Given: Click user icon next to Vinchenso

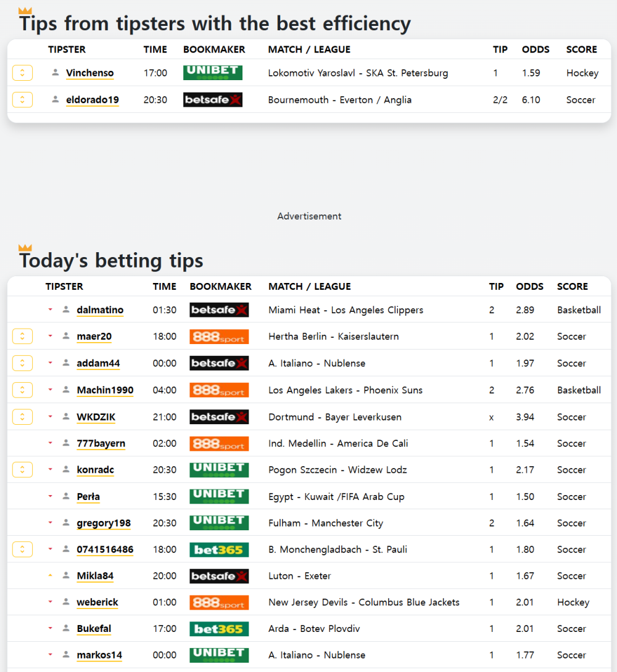Looking at the screenshot, I should [x=56, y=72].
